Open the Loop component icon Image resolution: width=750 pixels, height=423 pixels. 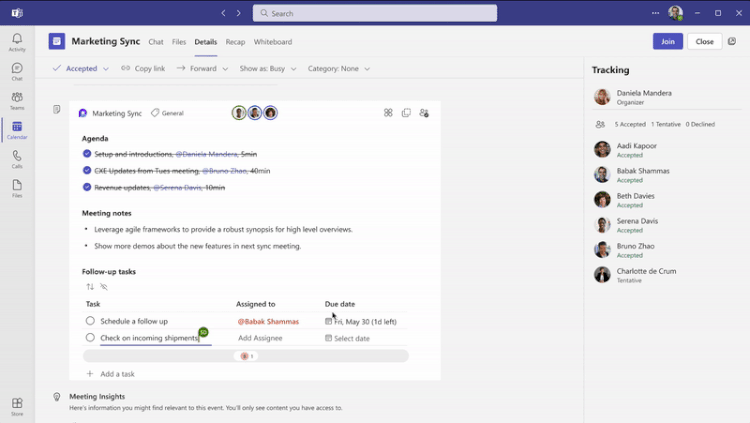[83, 113]
